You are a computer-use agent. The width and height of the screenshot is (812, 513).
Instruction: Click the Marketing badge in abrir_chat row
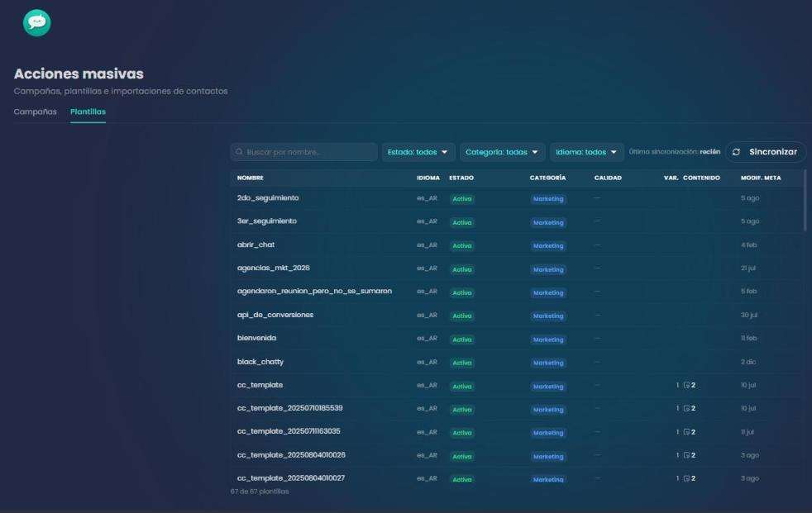(x=548, y=245)
